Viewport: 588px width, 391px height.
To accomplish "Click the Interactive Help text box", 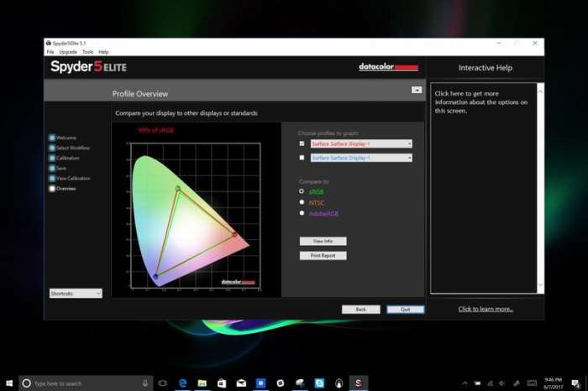I will (483, 188).
